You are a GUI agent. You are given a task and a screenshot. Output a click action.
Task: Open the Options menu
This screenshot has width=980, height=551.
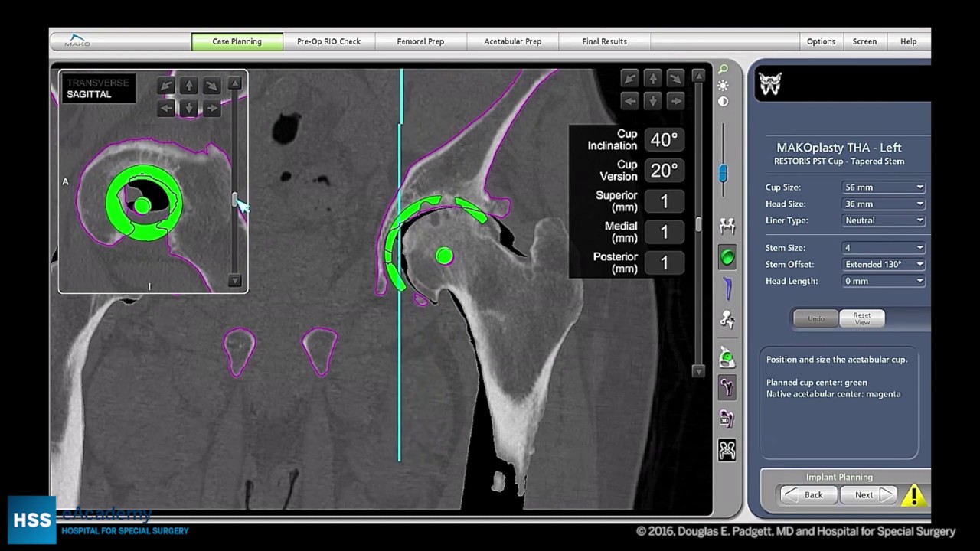click(x=821, y=41)
